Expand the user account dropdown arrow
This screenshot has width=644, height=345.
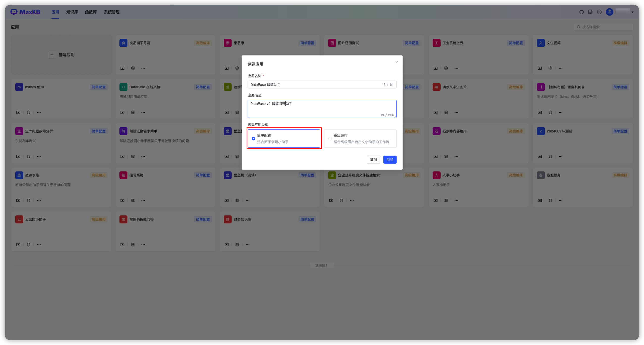[632, 12]
